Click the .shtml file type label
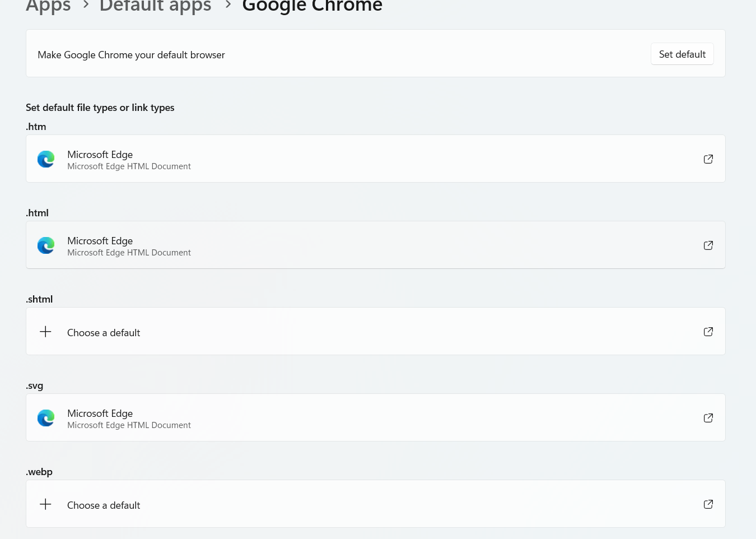The width and height of the screenshot is (756, 539). pyautogui.click(x=39, y=299)
